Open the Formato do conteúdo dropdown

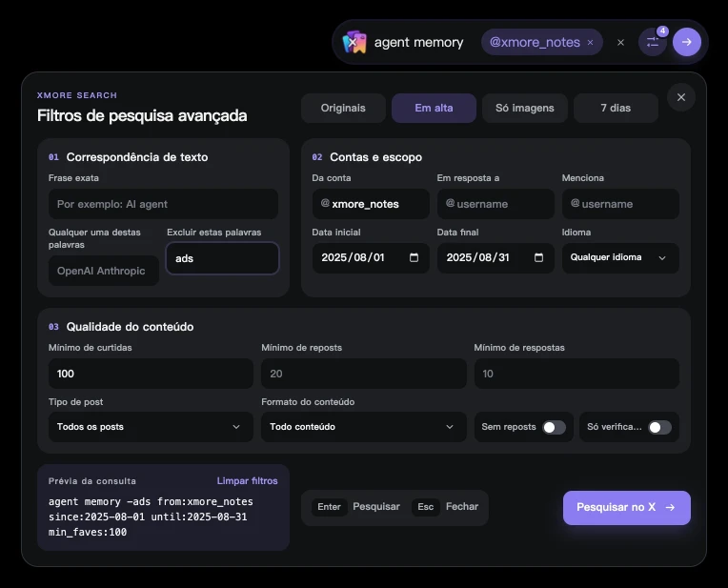click(364, 427)
